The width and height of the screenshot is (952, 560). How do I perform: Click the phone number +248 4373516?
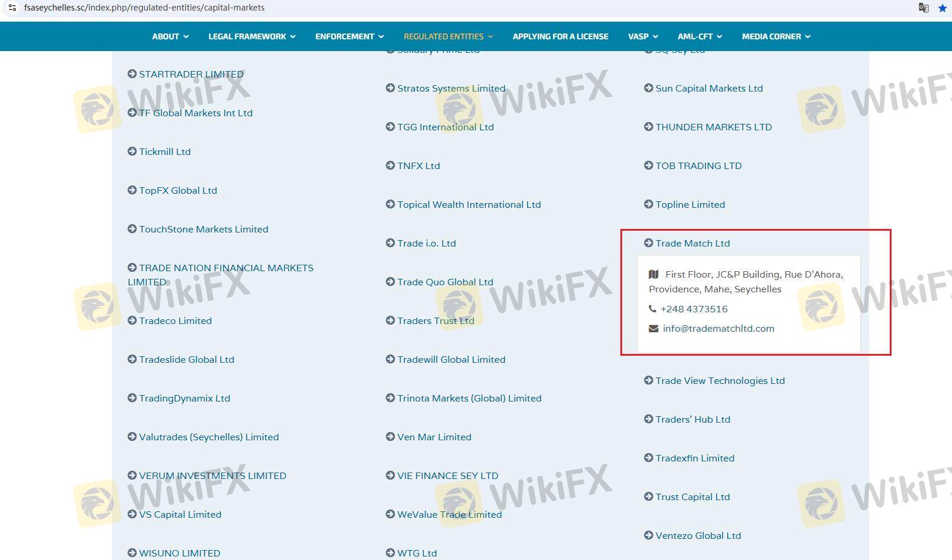click(694, 309)
